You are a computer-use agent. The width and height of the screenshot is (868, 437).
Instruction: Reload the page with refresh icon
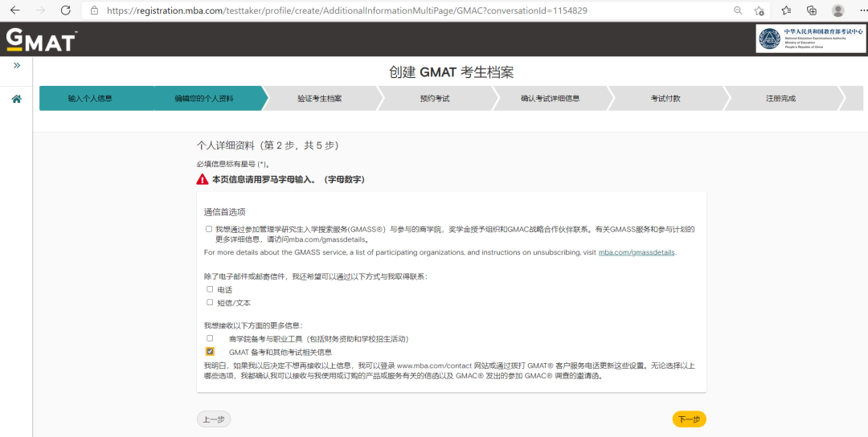[x=65, y=10]
